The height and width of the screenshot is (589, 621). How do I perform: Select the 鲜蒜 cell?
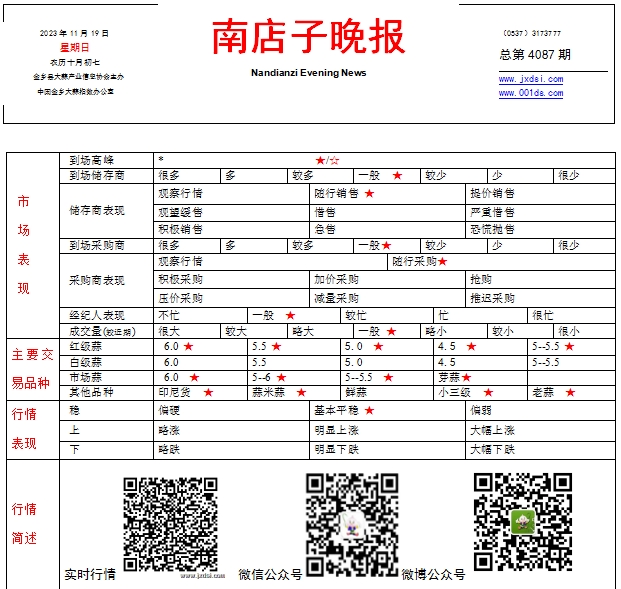[387, 393]
